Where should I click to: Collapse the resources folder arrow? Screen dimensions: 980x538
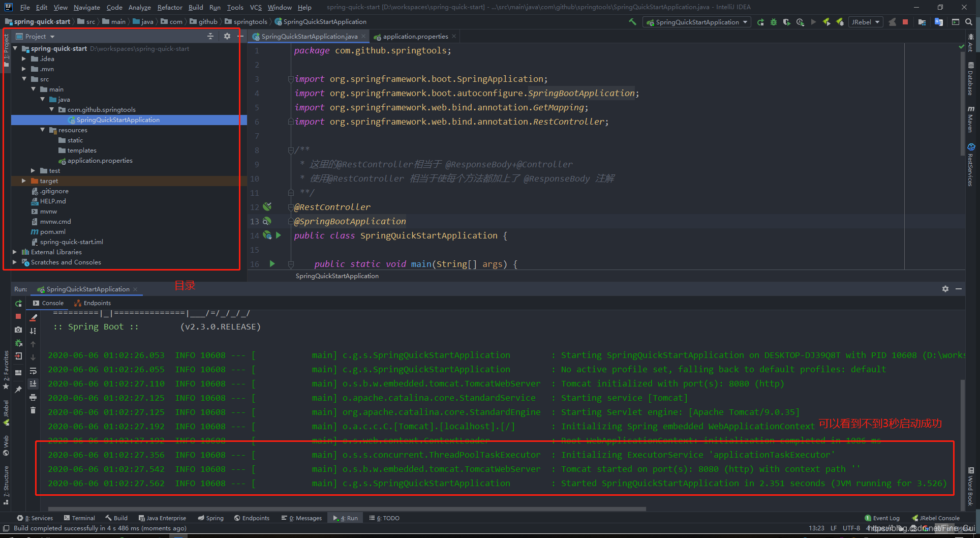[x=42, y=130]
